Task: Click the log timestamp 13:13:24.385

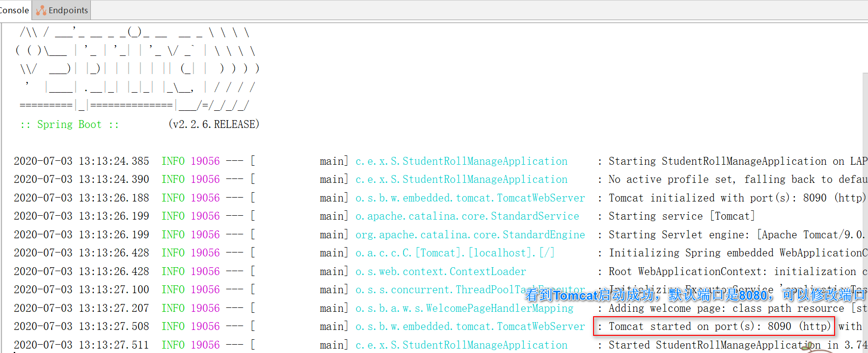Action: (x=114, y=161)
